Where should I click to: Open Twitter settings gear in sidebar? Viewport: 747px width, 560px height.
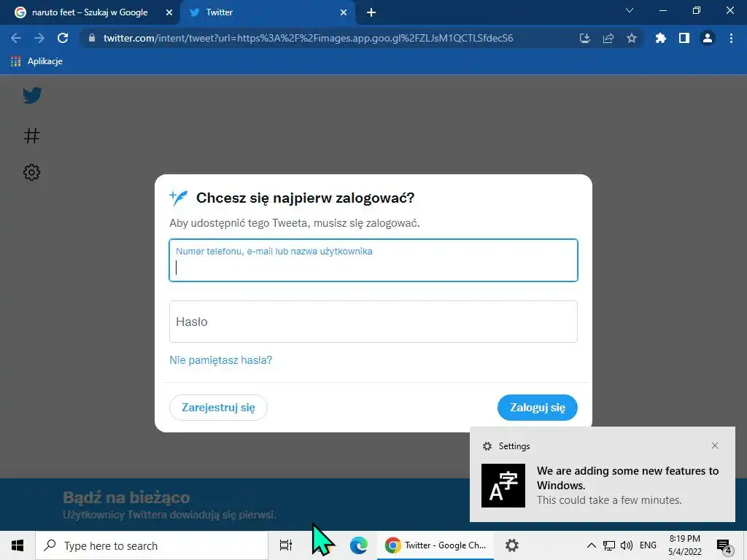tap(32, 172)
